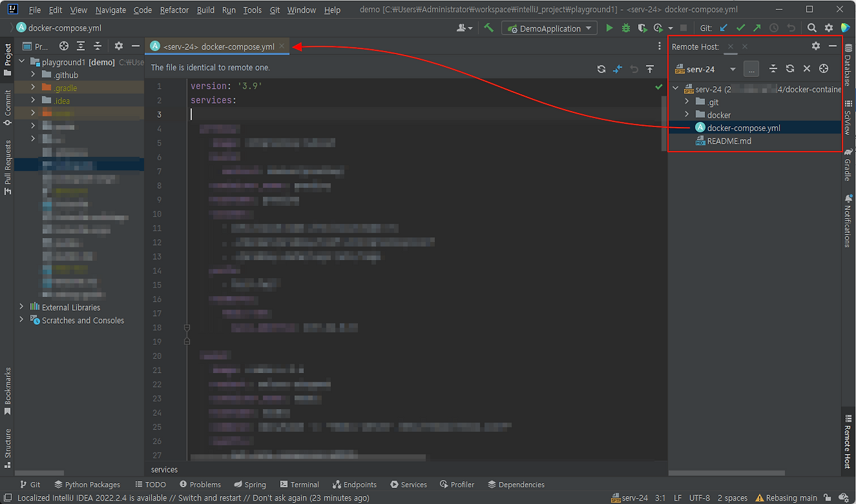Open the DemoApplication run configuration dropdown
The image size is (856, 504).
(550, 28)
